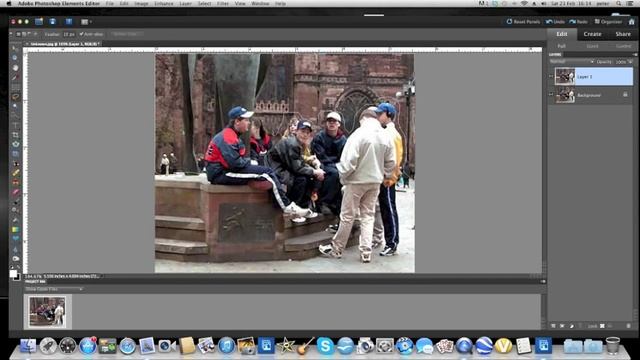Select the pink Eraser tool
This screenshot has width=640, height=360.
(x=16, y=192)
